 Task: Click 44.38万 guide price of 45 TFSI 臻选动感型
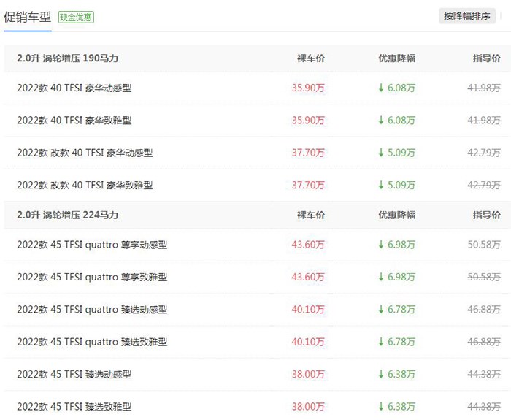pos(484,374)
